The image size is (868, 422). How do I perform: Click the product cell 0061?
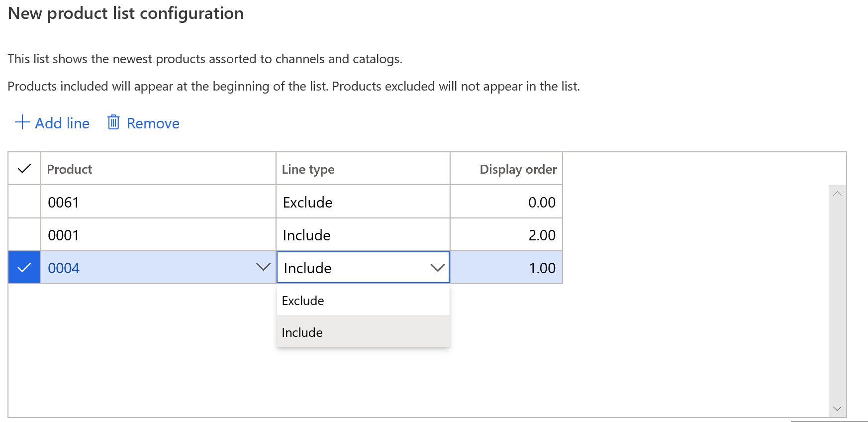(158, 202)
